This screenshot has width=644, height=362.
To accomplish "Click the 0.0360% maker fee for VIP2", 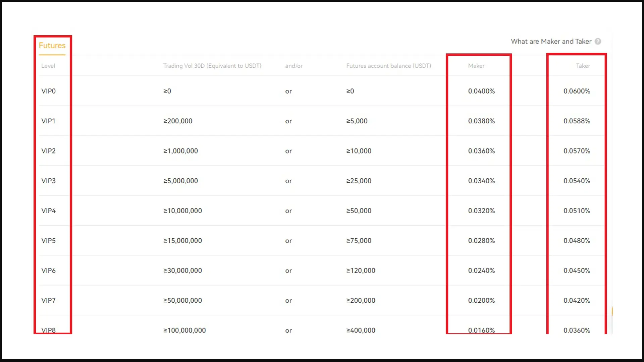I will click(481, 151).
